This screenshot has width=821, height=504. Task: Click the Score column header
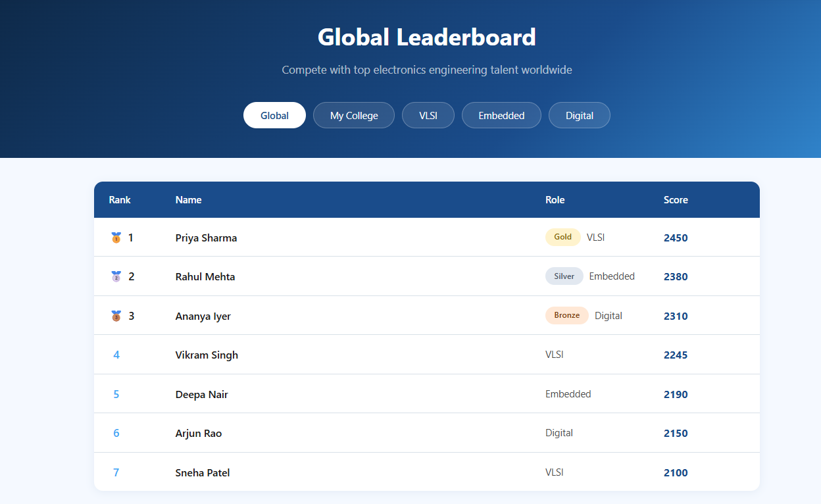coord(676,200)
